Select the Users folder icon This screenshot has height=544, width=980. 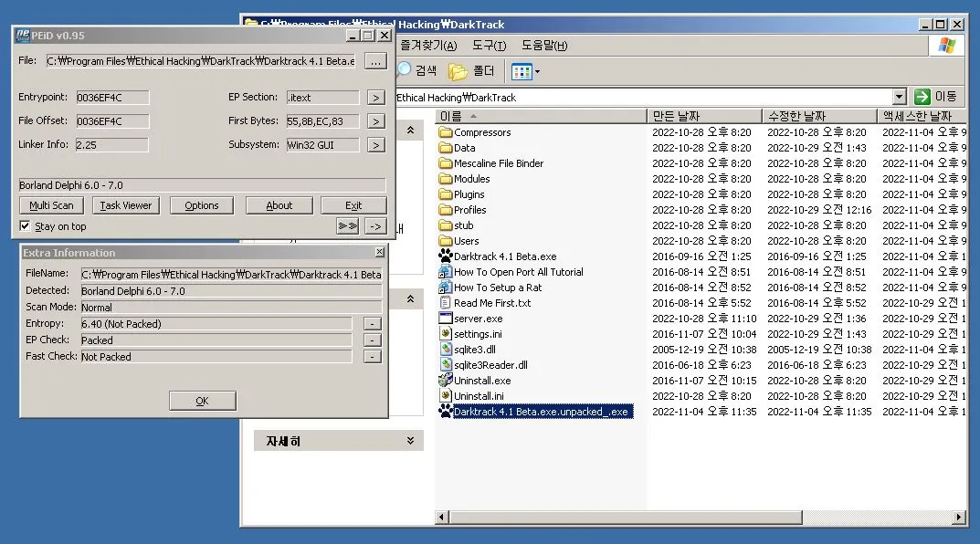point(445,241)
